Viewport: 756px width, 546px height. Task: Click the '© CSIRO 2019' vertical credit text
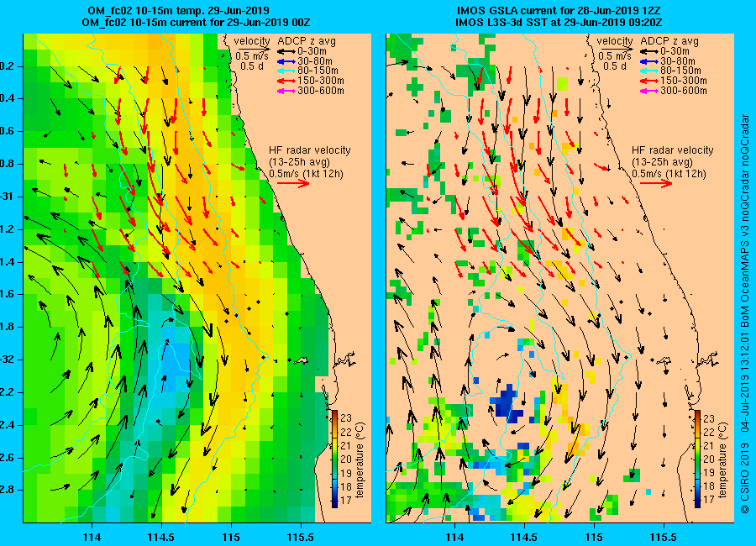click(x=745, y=477)
